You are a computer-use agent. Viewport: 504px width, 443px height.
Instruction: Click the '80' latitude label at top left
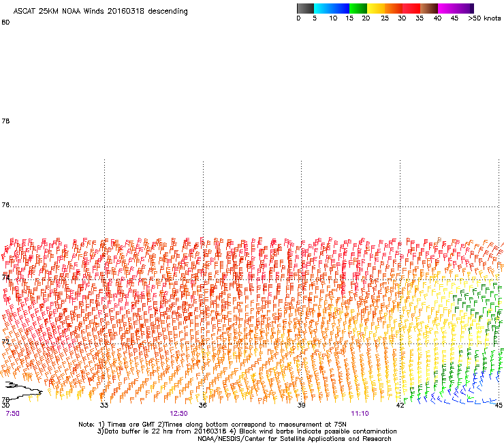(5, 22)
